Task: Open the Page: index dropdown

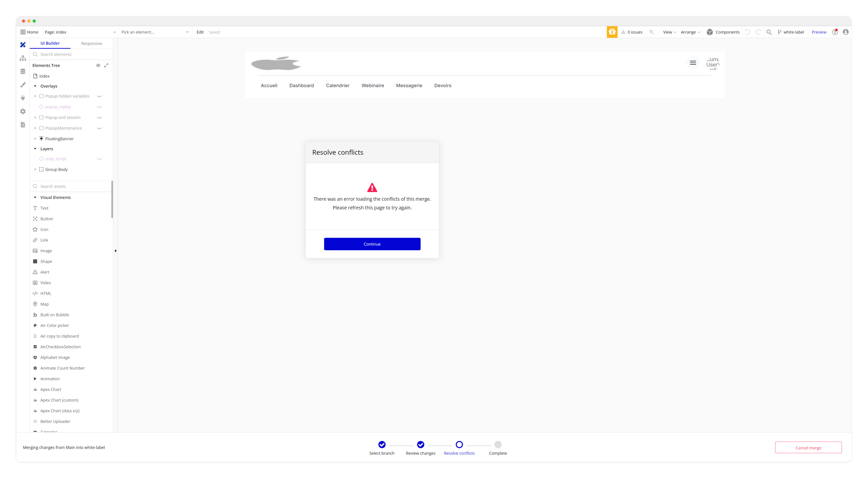Action: click(x=80, y=32)
